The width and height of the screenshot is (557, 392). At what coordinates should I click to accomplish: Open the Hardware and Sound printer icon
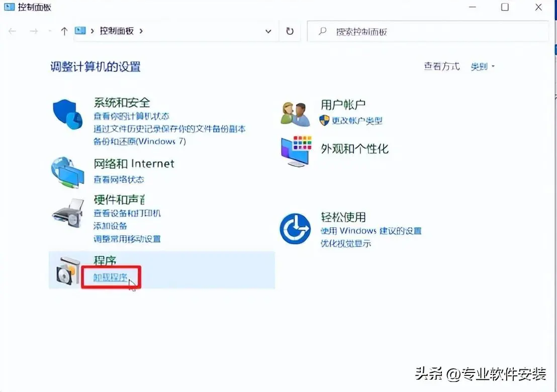point(68,213)
